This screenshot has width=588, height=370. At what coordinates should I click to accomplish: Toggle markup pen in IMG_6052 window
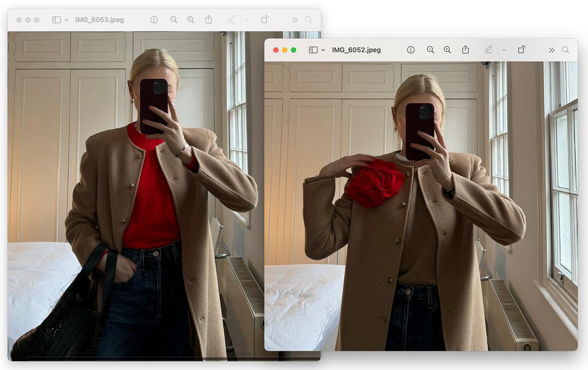(488, 49)
